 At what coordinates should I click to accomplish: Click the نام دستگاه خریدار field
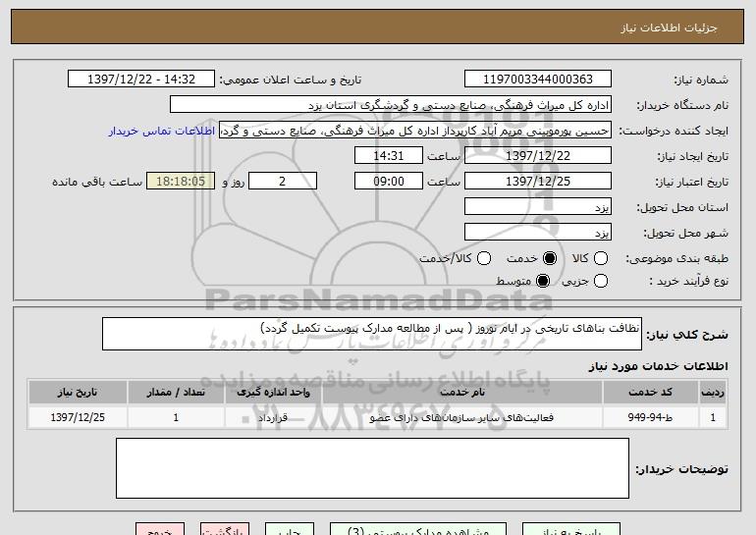(391, 105)
